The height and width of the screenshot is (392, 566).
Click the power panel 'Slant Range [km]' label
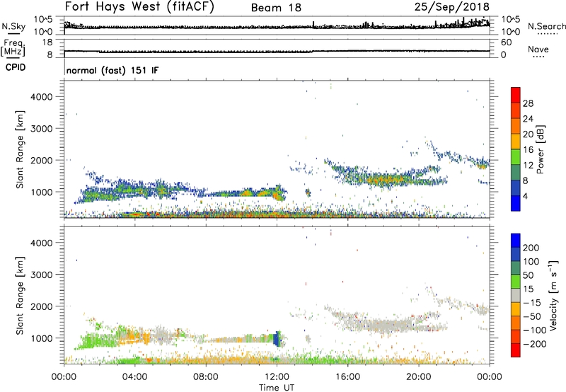pos(20,149)
